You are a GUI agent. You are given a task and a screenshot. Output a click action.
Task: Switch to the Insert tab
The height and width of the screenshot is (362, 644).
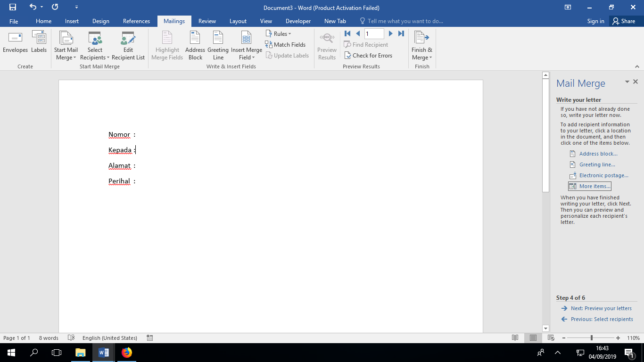coord(72,21)
